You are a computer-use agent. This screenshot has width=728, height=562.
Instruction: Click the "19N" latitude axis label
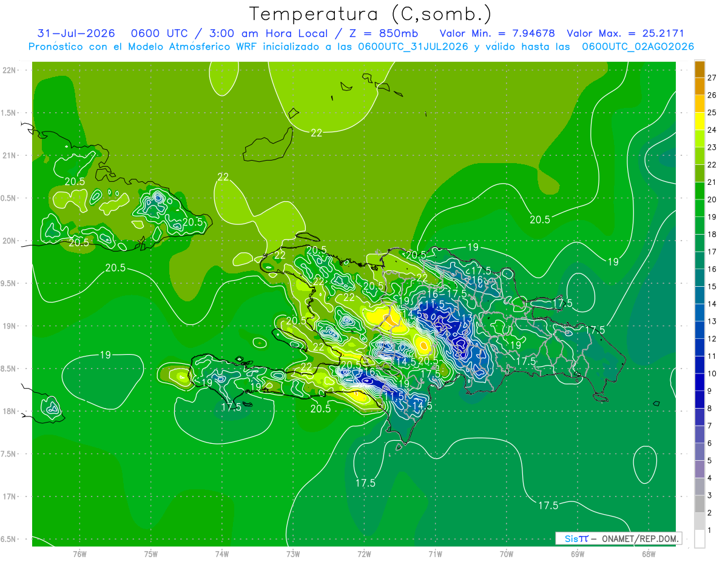pos(9,326)
